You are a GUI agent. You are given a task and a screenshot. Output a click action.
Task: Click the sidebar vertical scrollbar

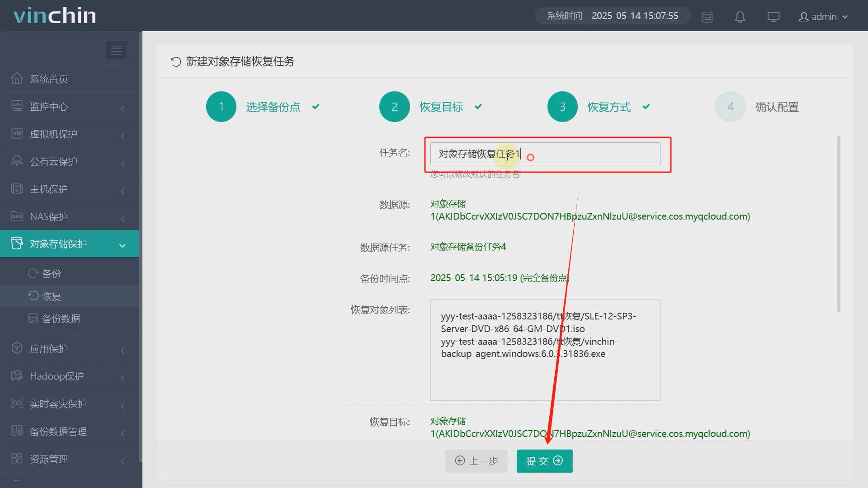pyautogui.click(x=141, y=246)
